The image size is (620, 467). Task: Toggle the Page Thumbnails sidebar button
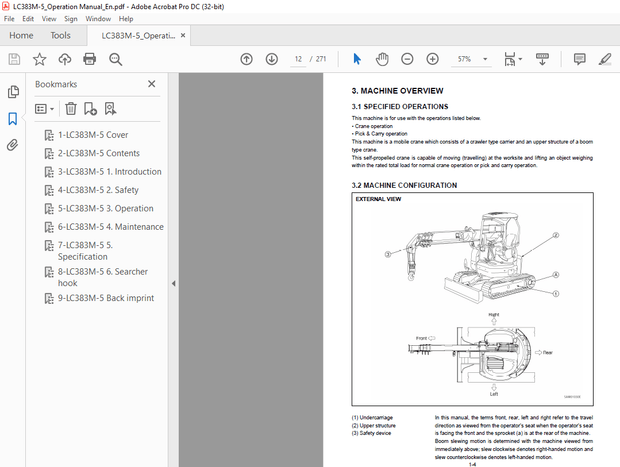[13, 92]
